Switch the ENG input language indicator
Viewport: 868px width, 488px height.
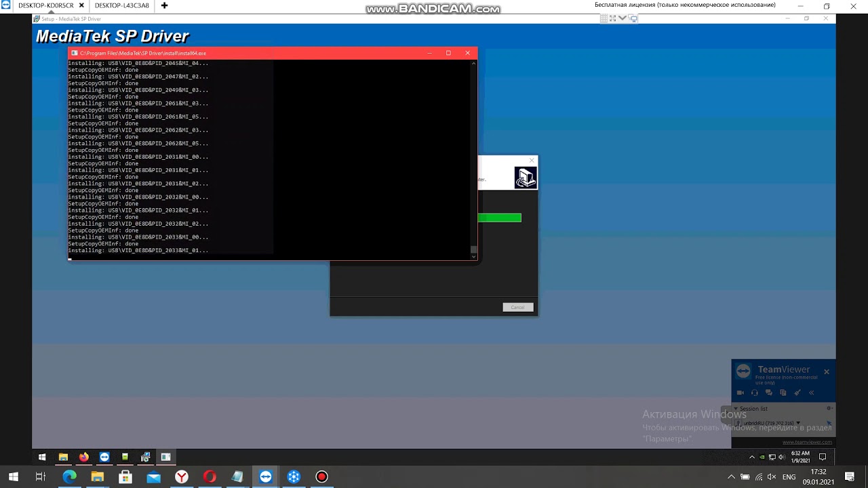[x=789, y=477]
